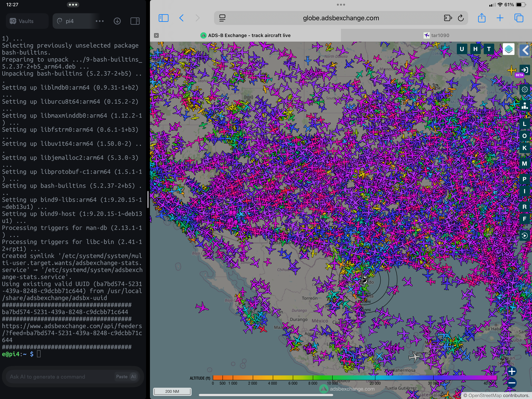This screenshot has height=399, width=532.
Task: Click the altitude color legend bar
Action: pos(355,378)
